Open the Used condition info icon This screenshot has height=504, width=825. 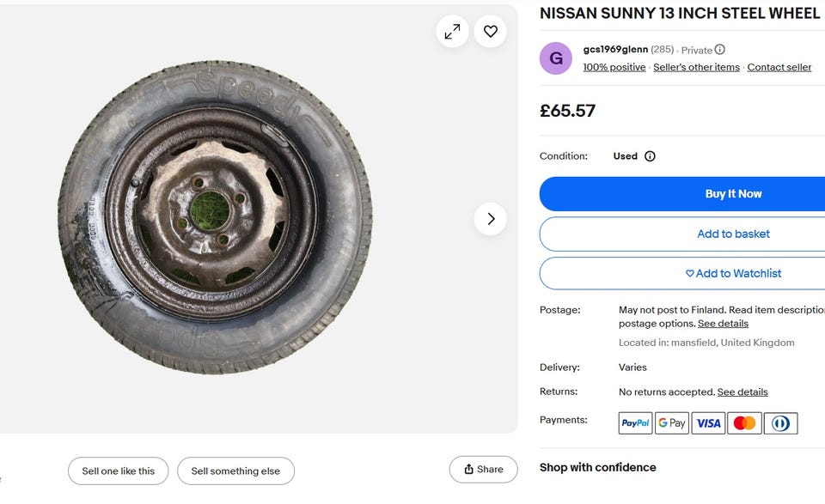tap(650, 156)
